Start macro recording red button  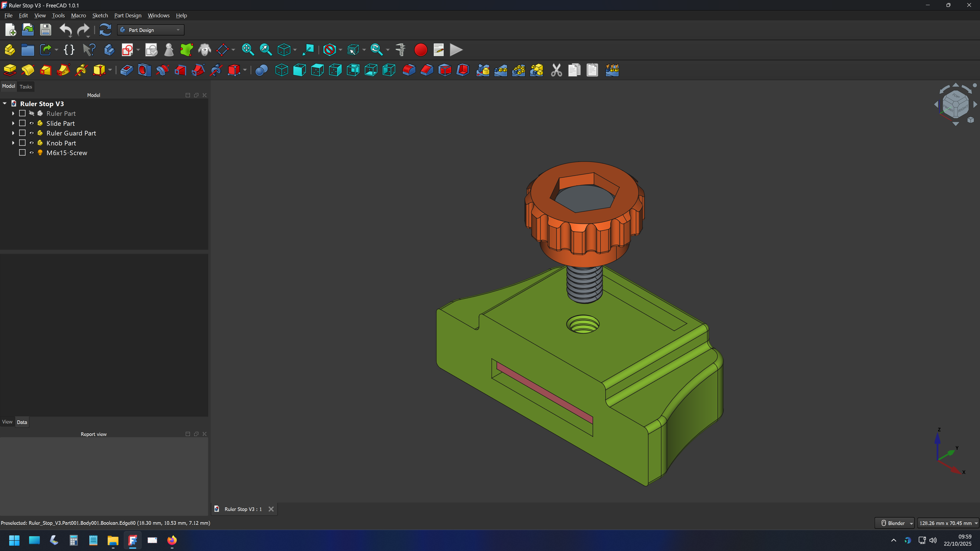click(420, 50)
